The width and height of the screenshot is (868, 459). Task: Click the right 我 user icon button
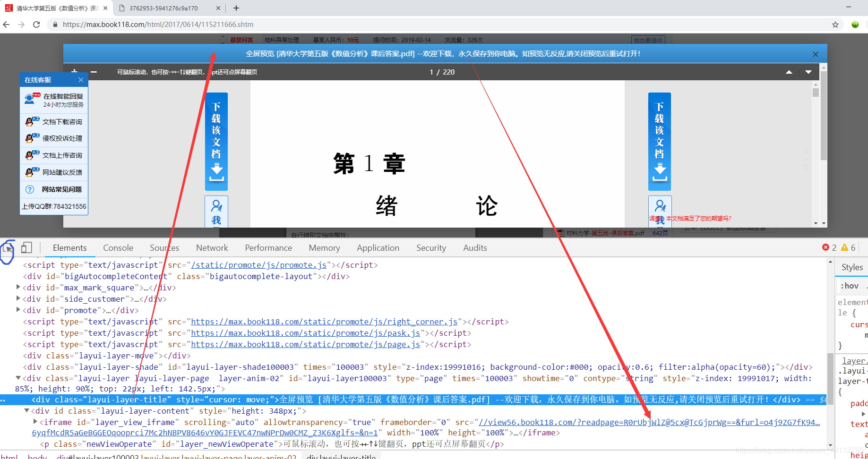coord(660,212)
